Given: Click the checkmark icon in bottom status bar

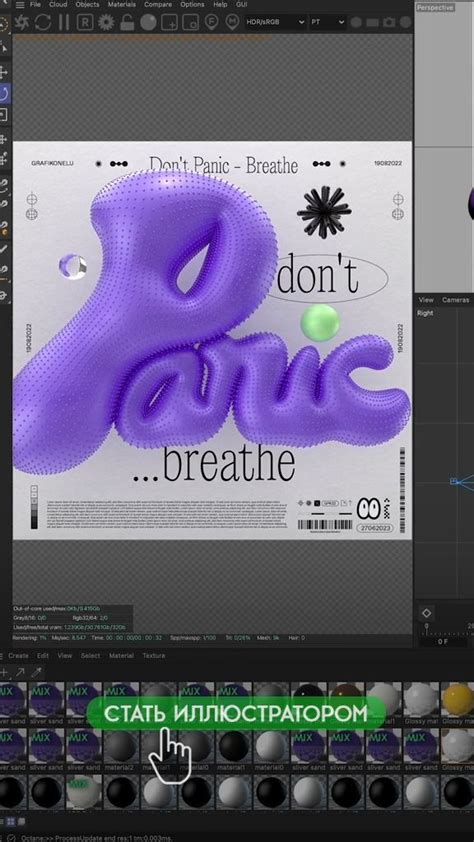Looking at the screenshot, I should (11, 837).
